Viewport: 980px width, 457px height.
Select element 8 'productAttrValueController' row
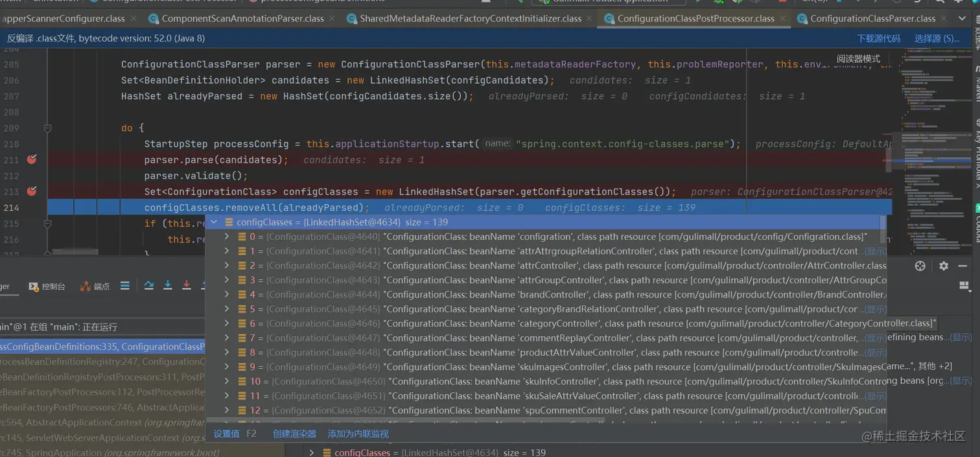point(546,353)
